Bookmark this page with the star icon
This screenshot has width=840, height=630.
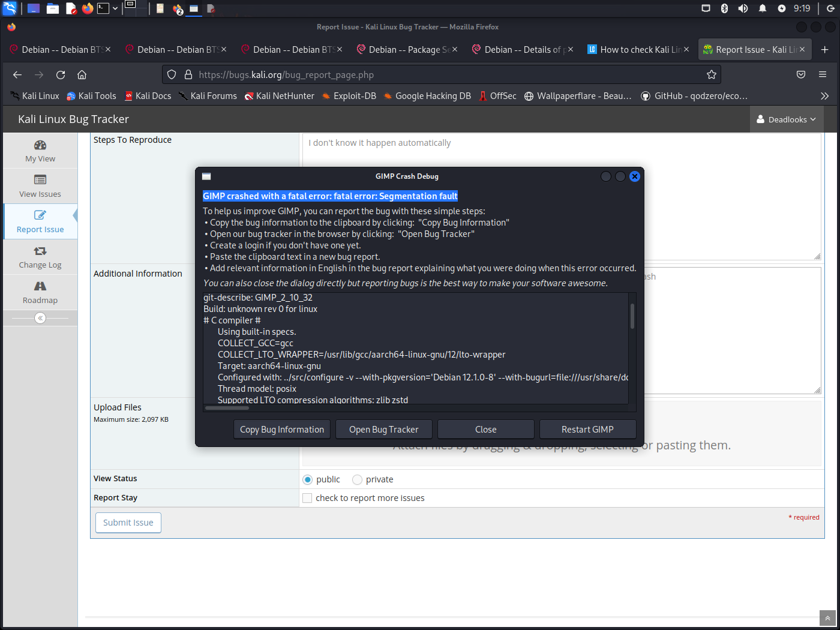pyautogui.click(x=712, y=75)
